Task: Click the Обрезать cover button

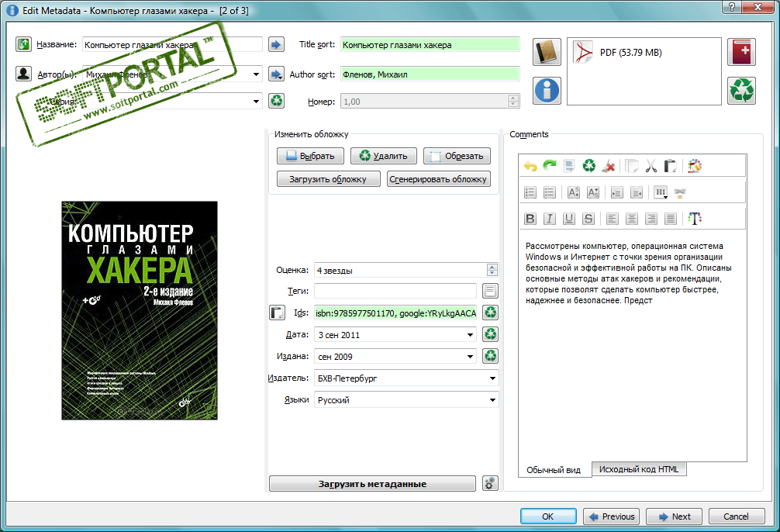Action: [x=457, y=156]
